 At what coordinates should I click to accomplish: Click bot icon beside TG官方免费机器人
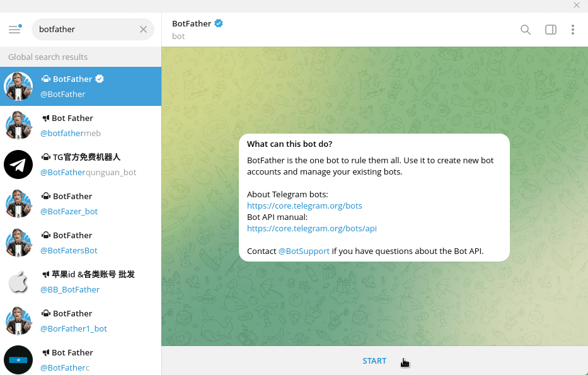(x=46, y=157)
